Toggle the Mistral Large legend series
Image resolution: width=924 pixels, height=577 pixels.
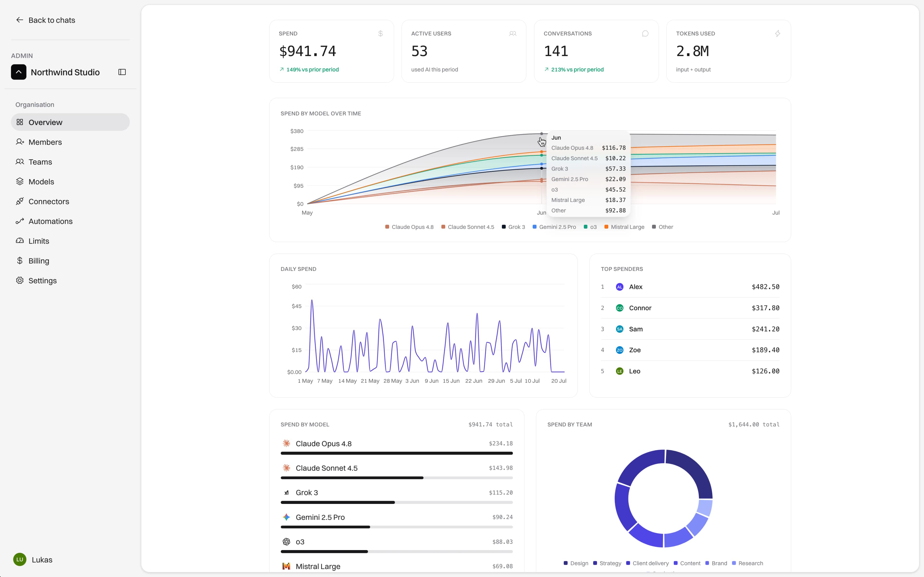[x=624, y=227]
